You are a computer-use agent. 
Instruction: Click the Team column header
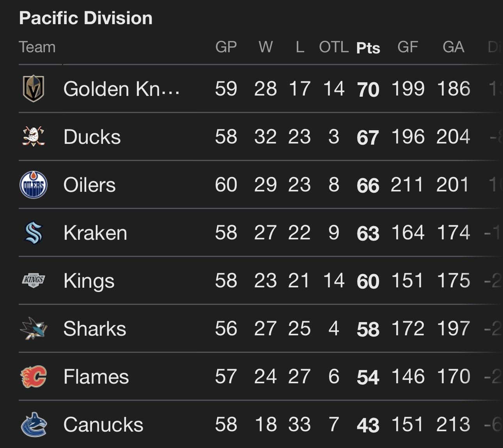[x=37, y=47]
